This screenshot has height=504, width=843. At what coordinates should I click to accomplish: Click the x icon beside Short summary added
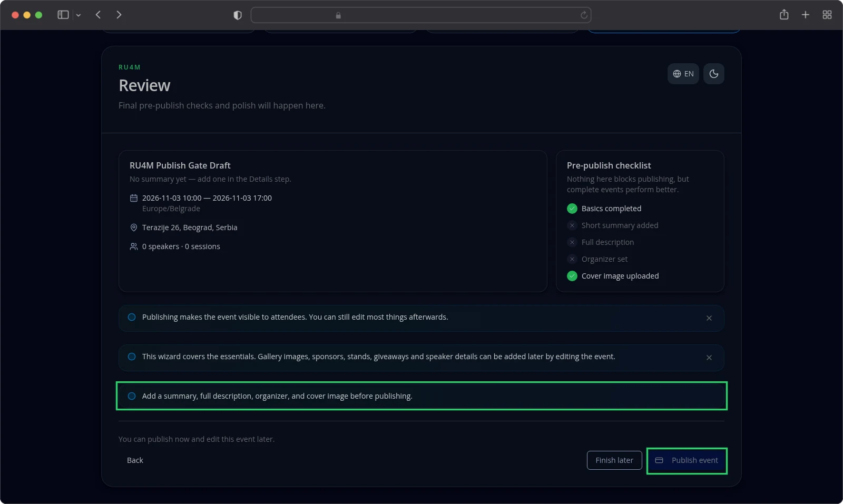pyautogui.click(x=572, y=225)
